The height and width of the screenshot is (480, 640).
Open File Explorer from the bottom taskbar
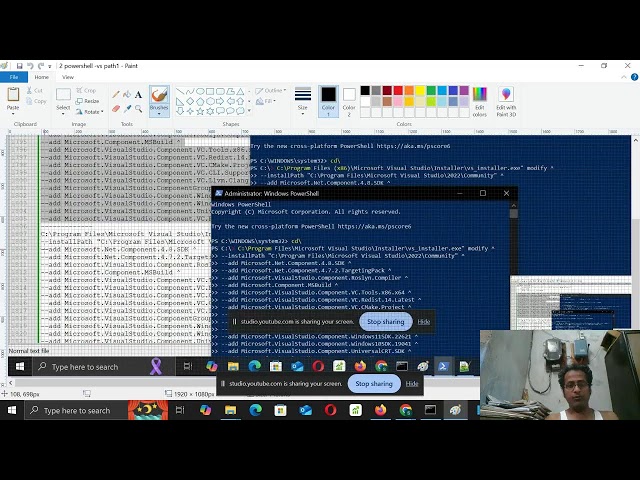231,410
